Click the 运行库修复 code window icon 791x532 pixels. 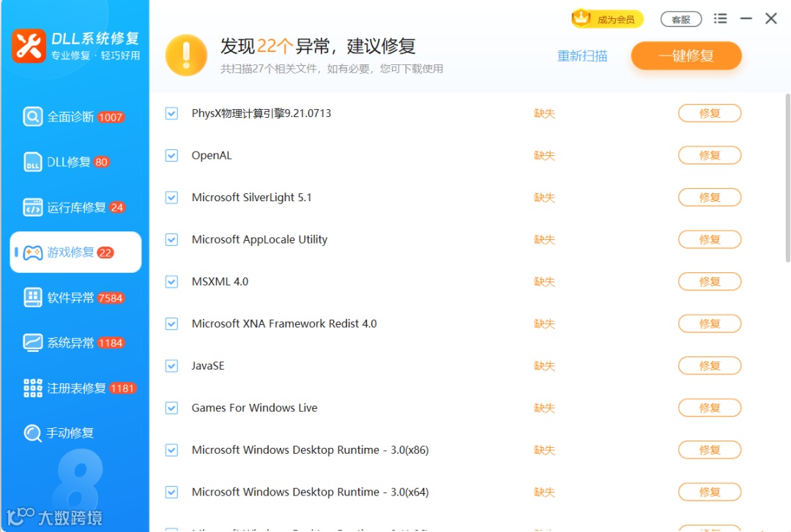[33, 207]
